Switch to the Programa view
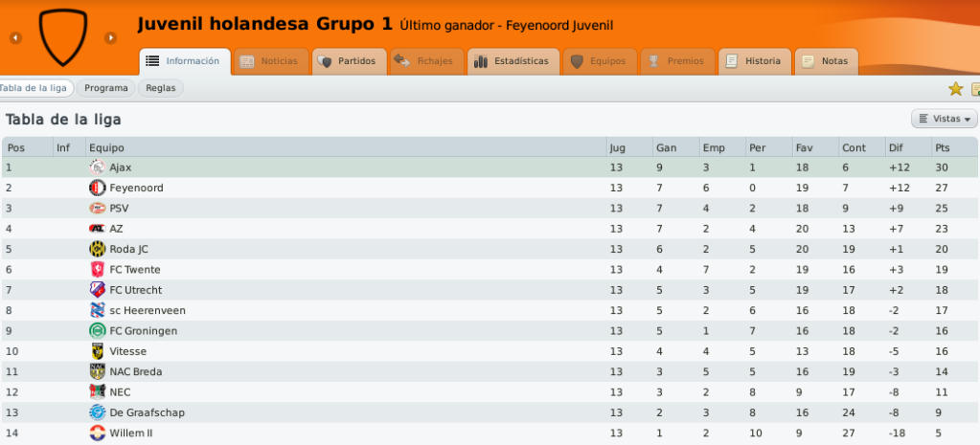980x445 pixels. 106,88
